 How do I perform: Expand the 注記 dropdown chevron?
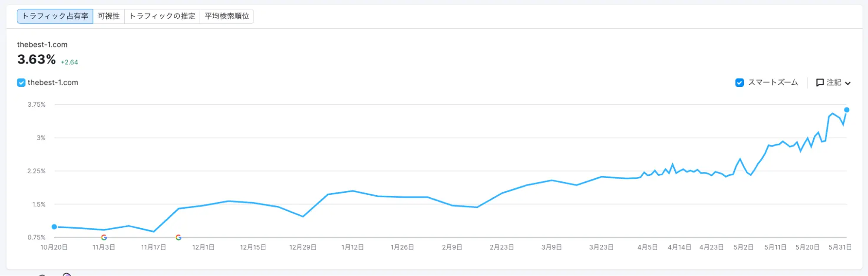pos(848,83)
